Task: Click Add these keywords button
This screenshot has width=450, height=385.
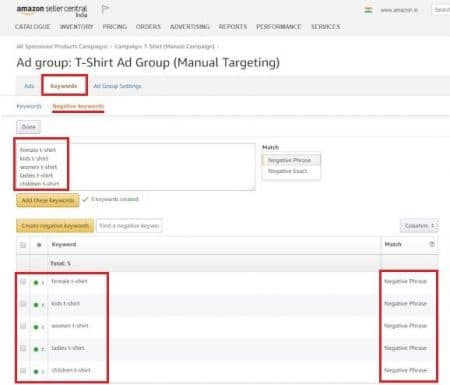Action: coord(48,200)
